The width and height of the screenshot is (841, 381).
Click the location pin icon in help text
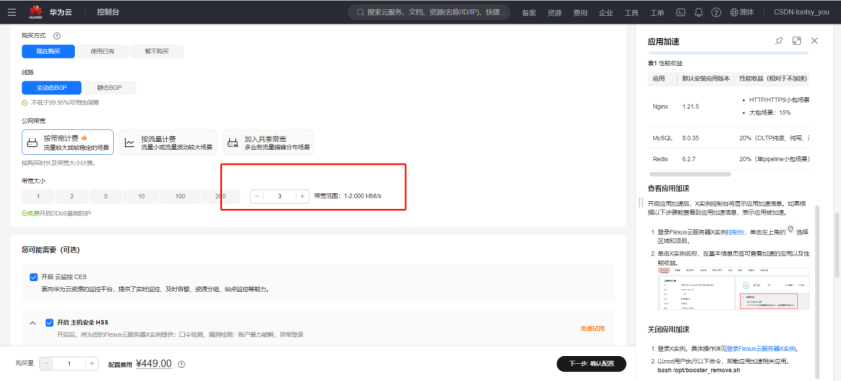click(x=790, y=230)
